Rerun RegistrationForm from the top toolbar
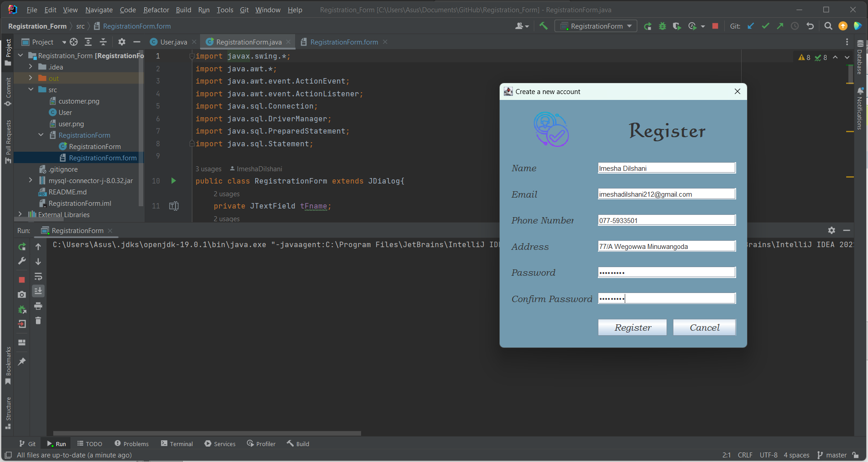The height and width of the screenshot is (462, 868). click(x=647, y=26)
